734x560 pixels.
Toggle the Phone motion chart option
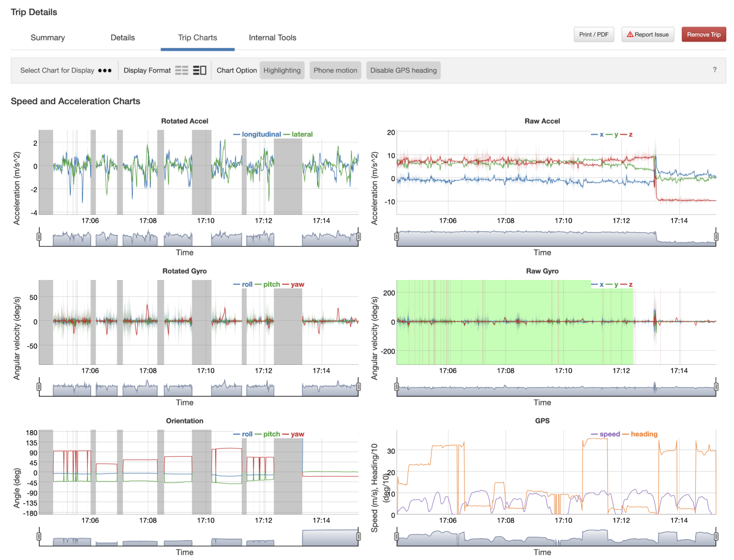335,70
